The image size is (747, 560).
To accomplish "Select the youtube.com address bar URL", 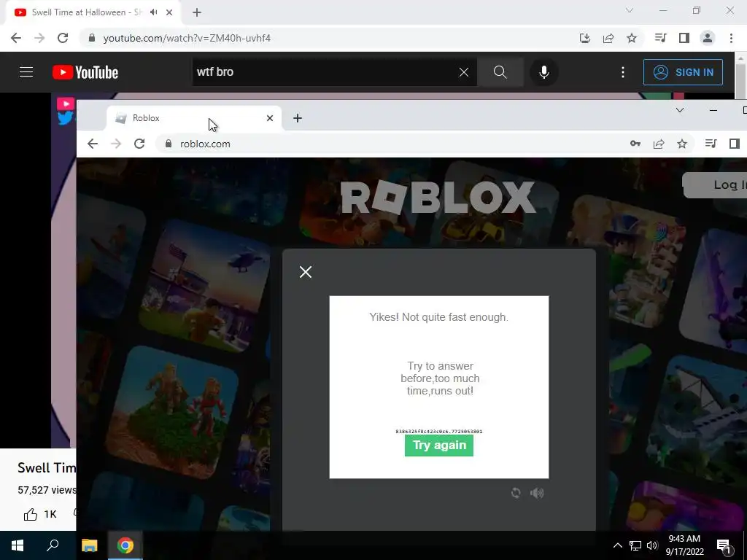I will (187, 38).
